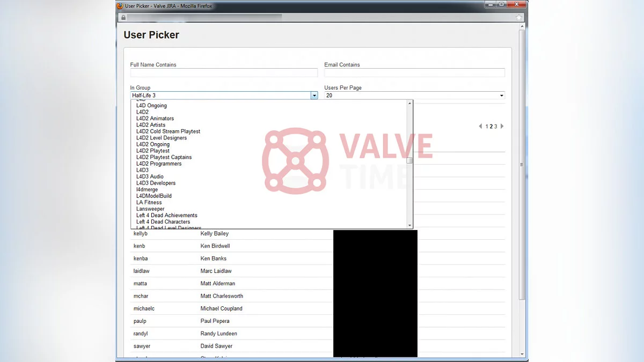Click the Email Contains input field
This screenshot has width=644, height=362.
(414, 73)
